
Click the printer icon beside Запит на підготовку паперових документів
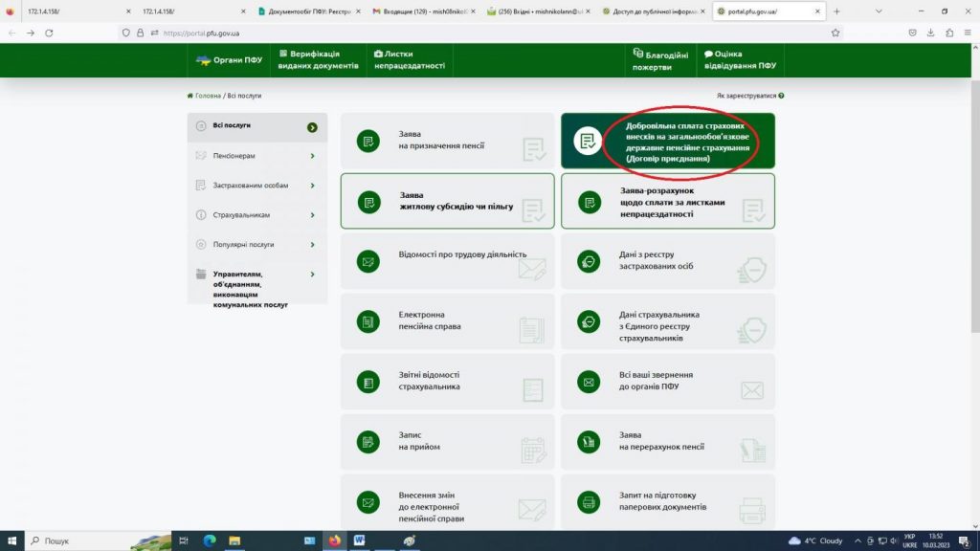589,501
